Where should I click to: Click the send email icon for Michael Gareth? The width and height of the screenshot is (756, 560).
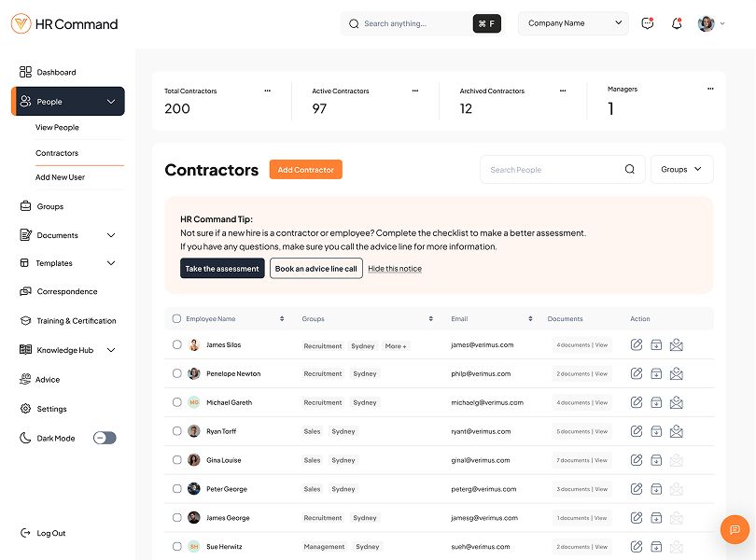[x=677, y=403]
